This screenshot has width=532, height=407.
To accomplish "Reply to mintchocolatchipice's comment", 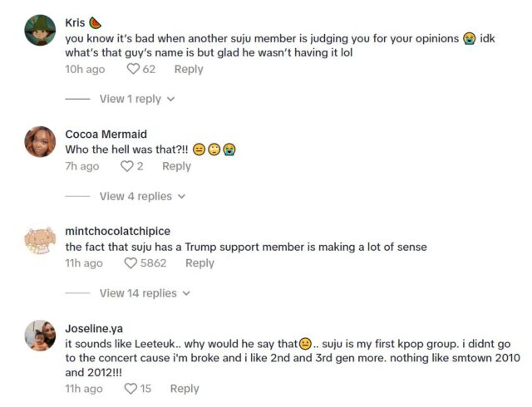I will tap(199, 263).
